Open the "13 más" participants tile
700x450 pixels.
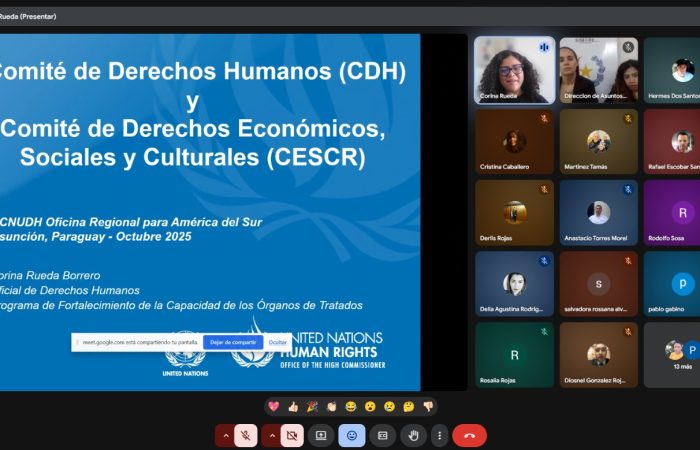click(682, 355)
